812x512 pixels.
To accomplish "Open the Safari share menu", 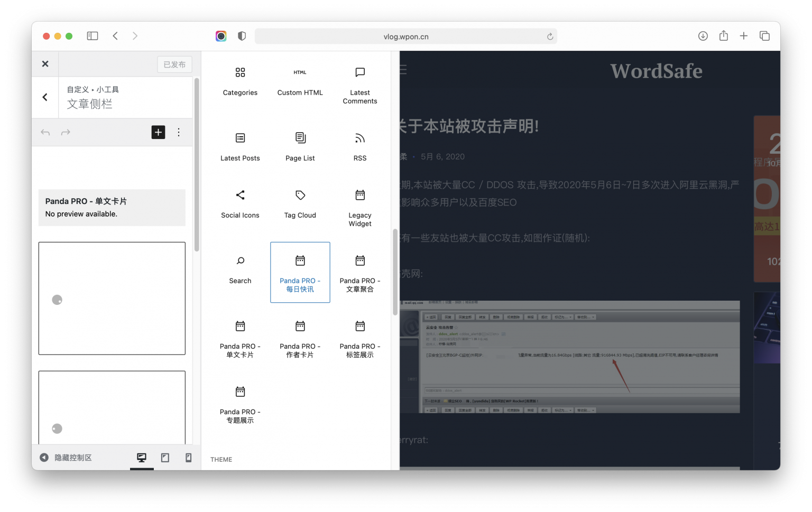I will tap(724, 35).
